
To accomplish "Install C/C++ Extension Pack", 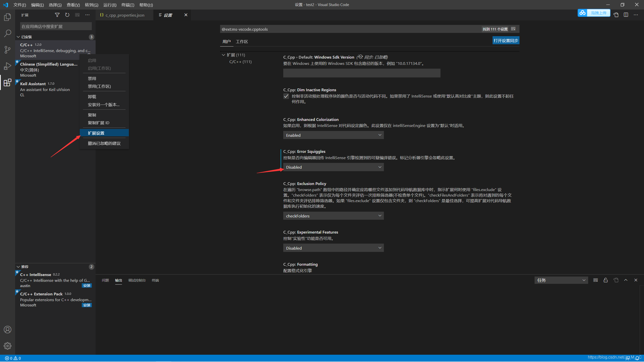I will [x=87, y=305].
